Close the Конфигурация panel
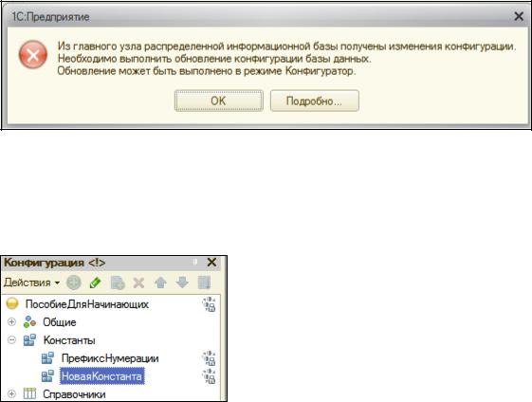Image resolution: width=532 pixels, height=402 pixels. [211, 263]
